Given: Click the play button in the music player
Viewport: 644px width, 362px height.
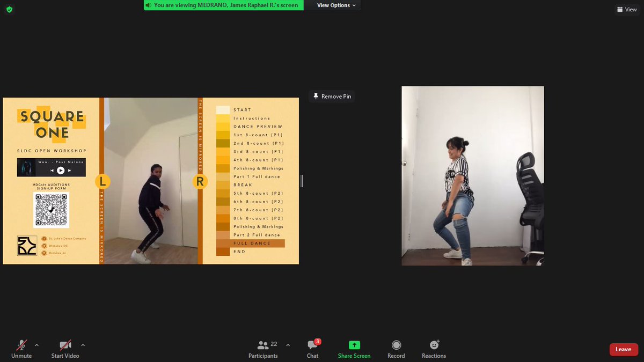Looking at the screenshot, I should coord(61,171).
